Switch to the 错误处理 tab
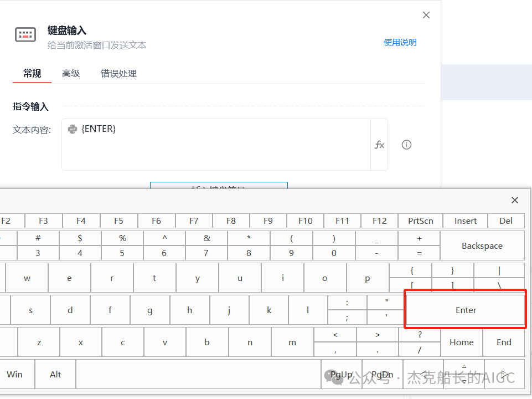Image resolution: width=532 pixels, height=399 pixels. coord(118,73)
